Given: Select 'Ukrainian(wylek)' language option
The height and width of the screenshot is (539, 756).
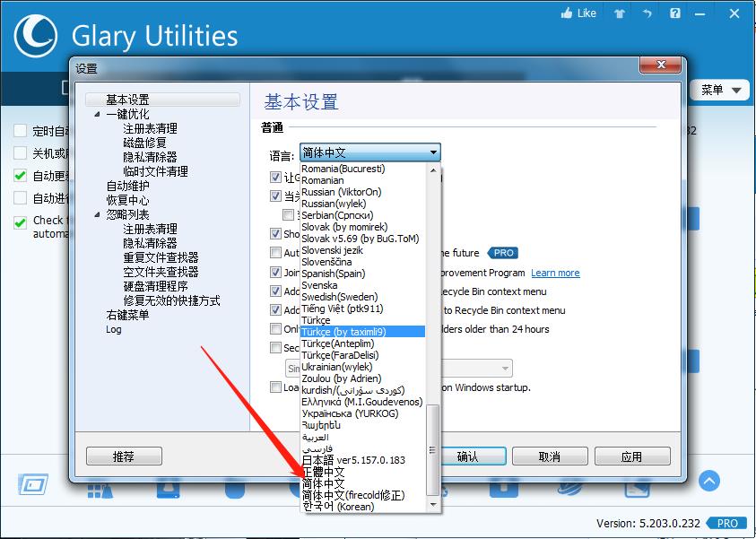Looking at the screenshot, I should 337,367.
